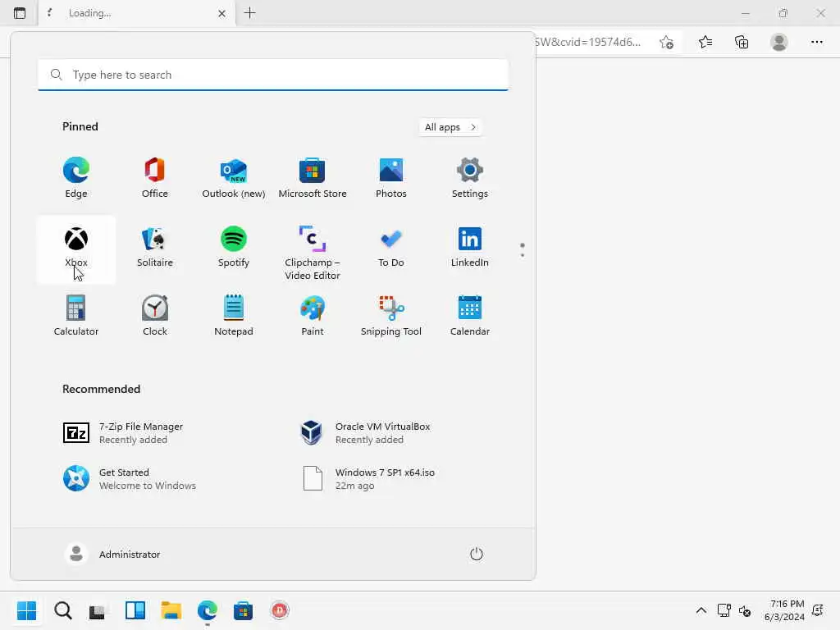Open the network status tray icon
This screenshot has width=840, height=630.
click(x=724, y=610)
